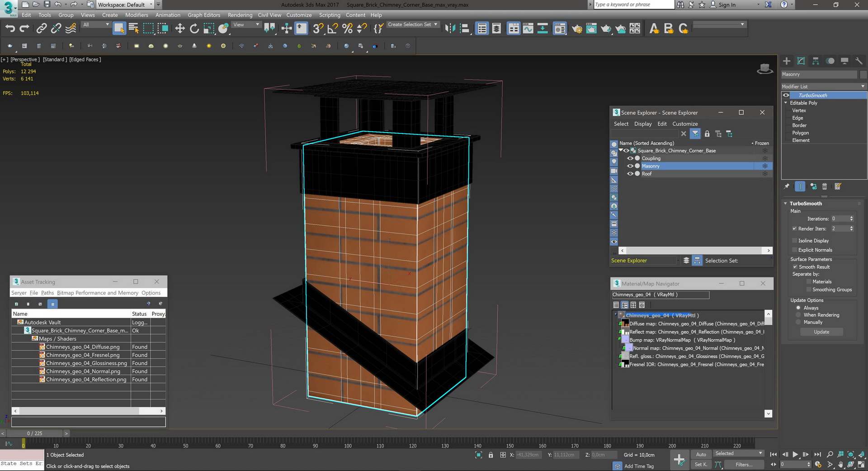The image size is (868, 471).
Task: Click the Undo arrow icon
Action: pos(10,29)
